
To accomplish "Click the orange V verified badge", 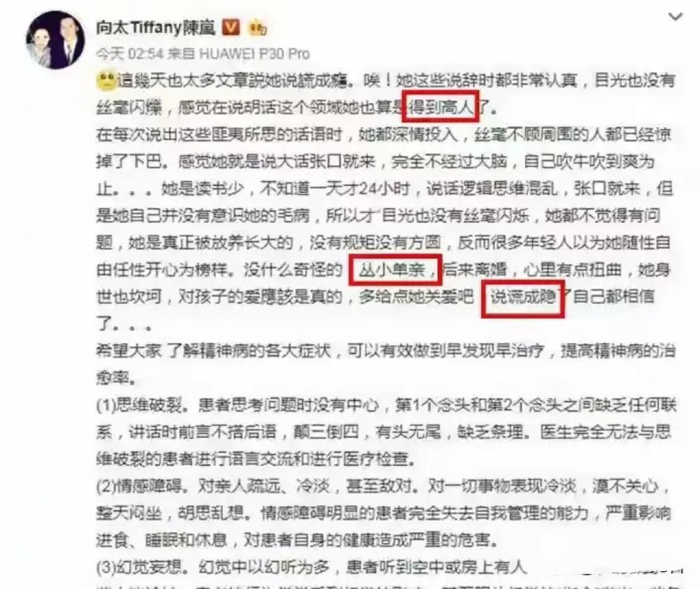I will [x=231, y=28].
